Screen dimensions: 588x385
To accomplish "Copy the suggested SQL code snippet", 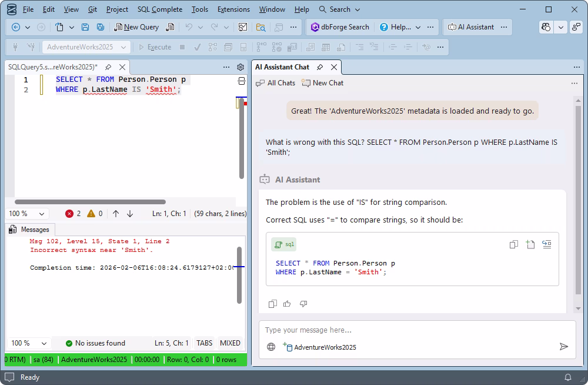I will tap(513, 244).
